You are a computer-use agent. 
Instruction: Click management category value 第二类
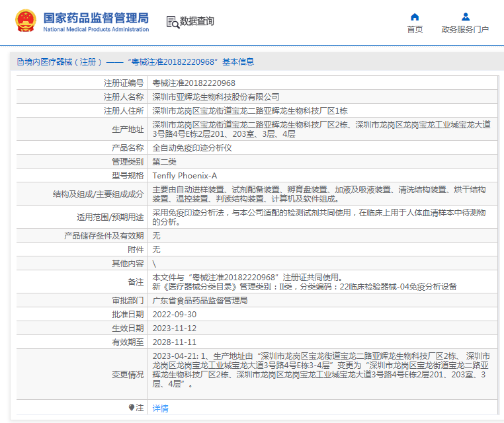coord(164,161)
